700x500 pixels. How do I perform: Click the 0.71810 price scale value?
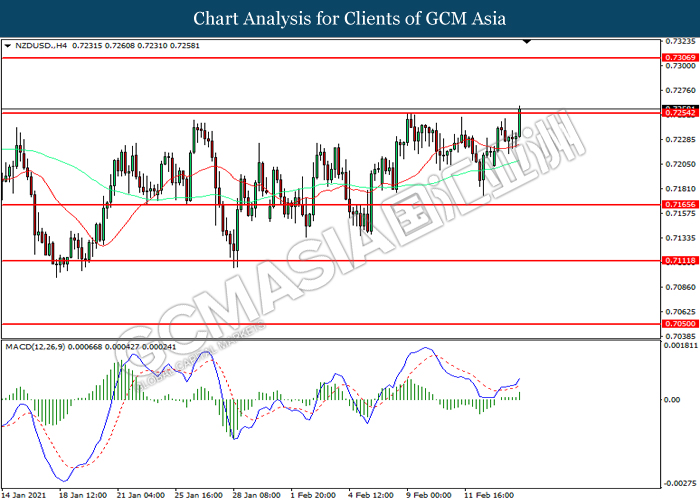(680, 189)
